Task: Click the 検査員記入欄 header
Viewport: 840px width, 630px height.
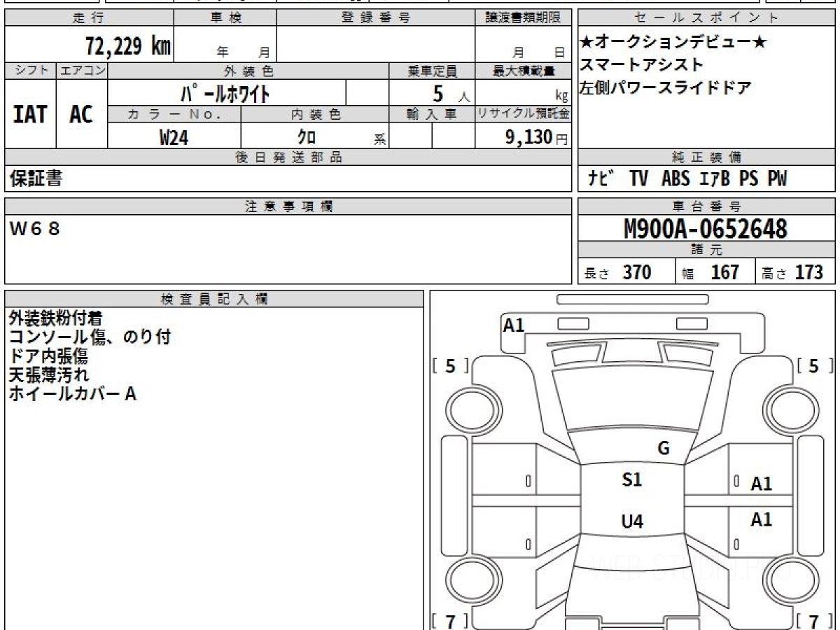Action: point(214,299)
